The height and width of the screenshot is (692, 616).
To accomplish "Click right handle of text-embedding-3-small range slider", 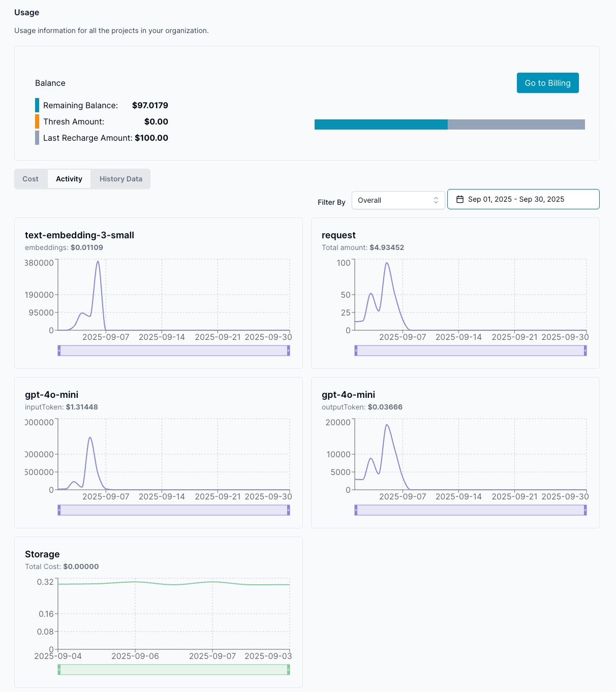I will [x=288, y=351].
